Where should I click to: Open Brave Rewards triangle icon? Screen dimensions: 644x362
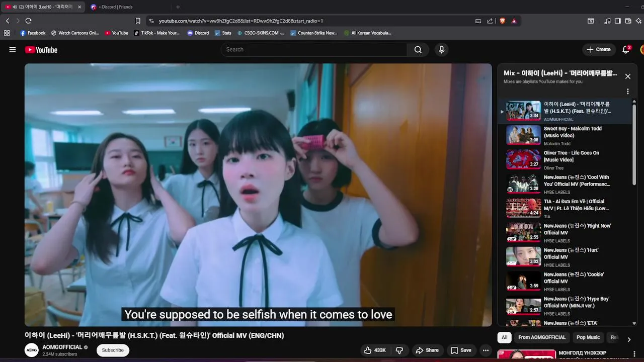514,21
